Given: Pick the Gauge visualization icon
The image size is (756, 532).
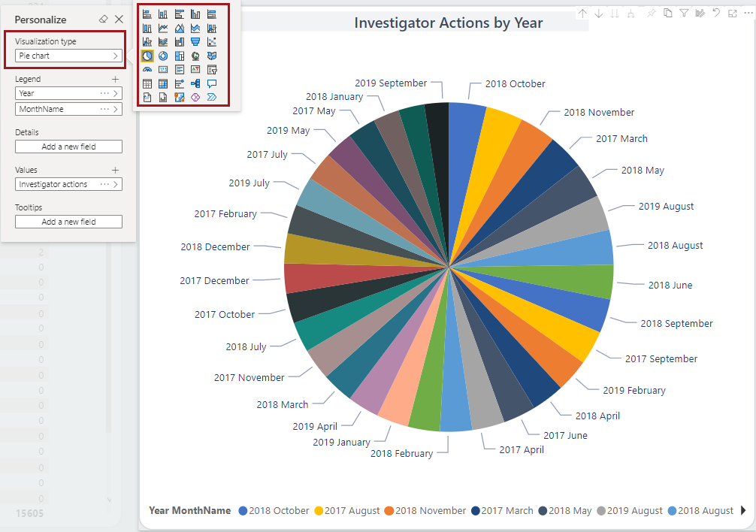Looking at the screenshot, I should click(147, 69).
